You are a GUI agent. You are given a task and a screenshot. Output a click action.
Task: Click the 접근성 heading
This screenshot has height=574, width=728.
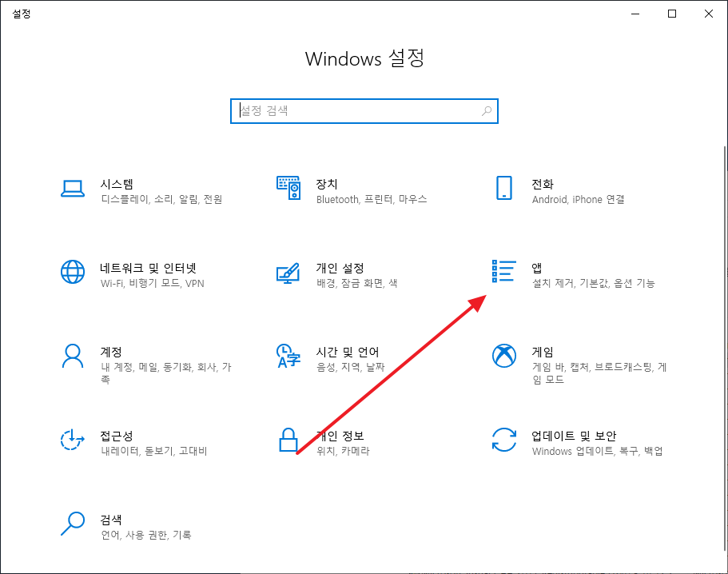coord(117,436)
